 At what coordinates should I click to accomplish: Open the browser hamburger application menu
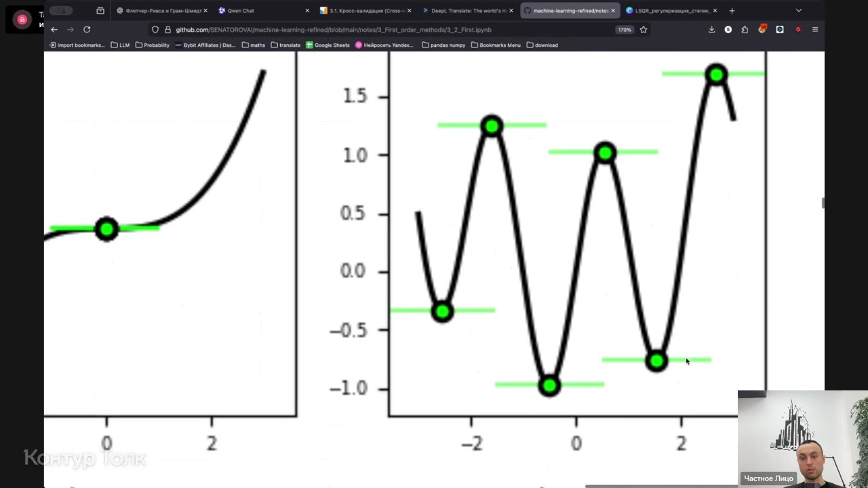815,29
